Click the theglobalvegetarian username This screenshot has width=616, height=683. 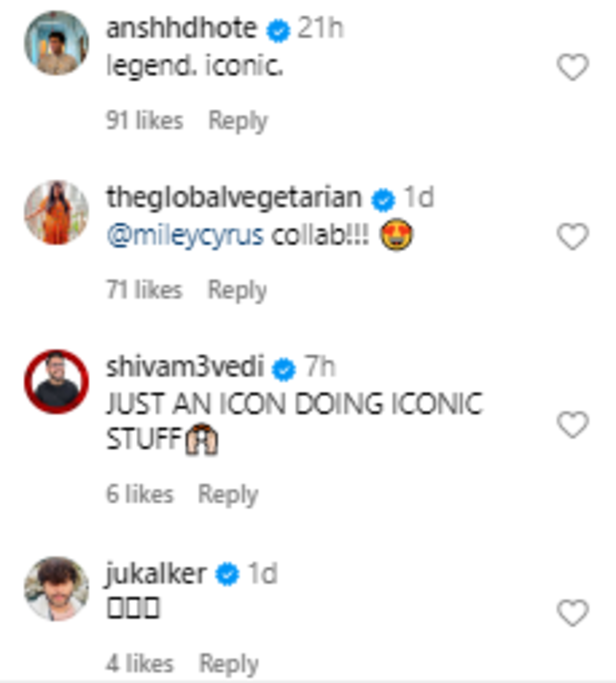237,198
